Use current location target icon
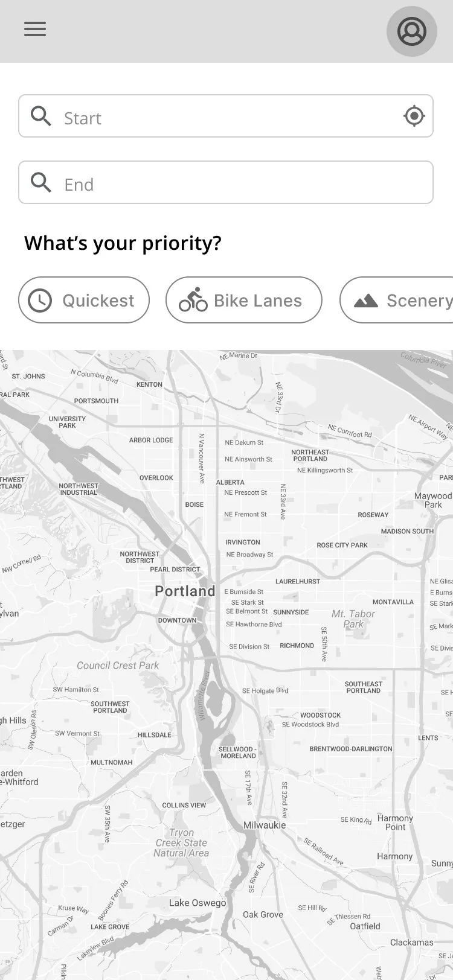 [x=414, y=116]
